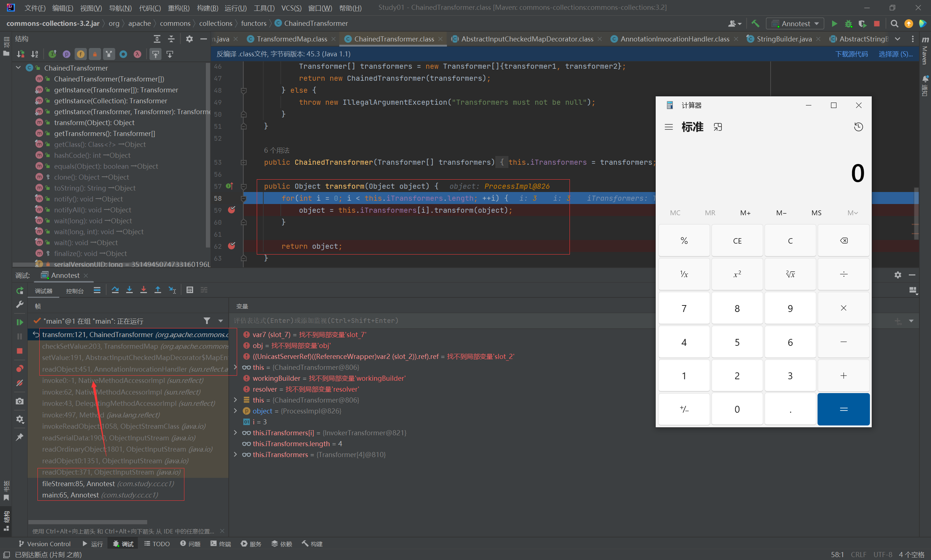Click calculator history icon
Image resolution: width=931 pixels, height=560 pixels.
[x=858, y=127]
